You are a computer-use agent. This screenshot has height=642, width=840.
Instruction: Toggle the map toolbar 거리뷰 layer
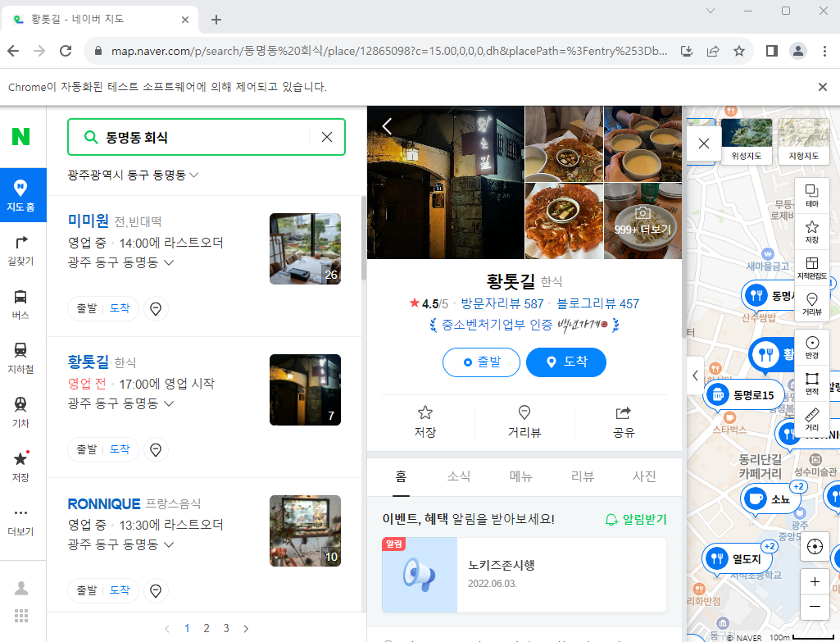point(812,303)
